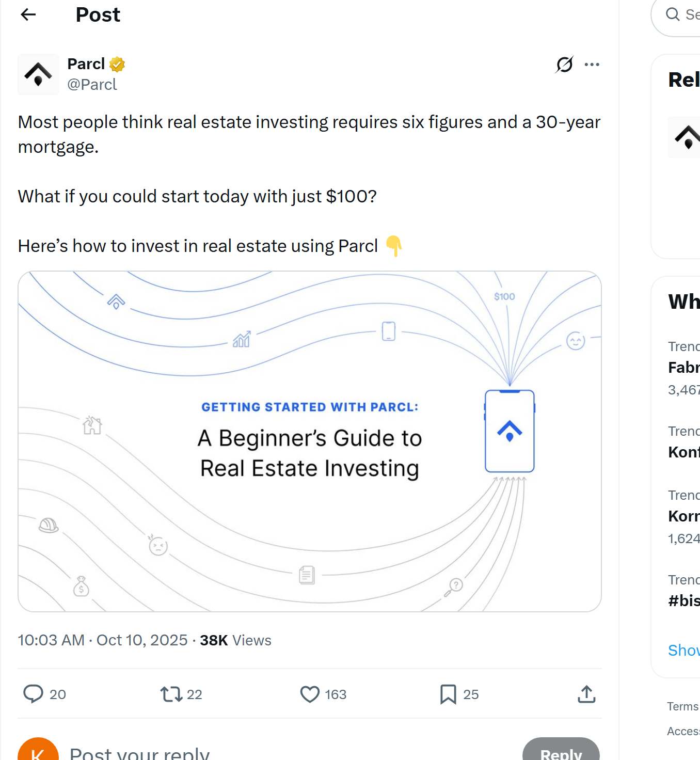Open the more options menu on the post
The image size is (700, 760).
[592, 64]
